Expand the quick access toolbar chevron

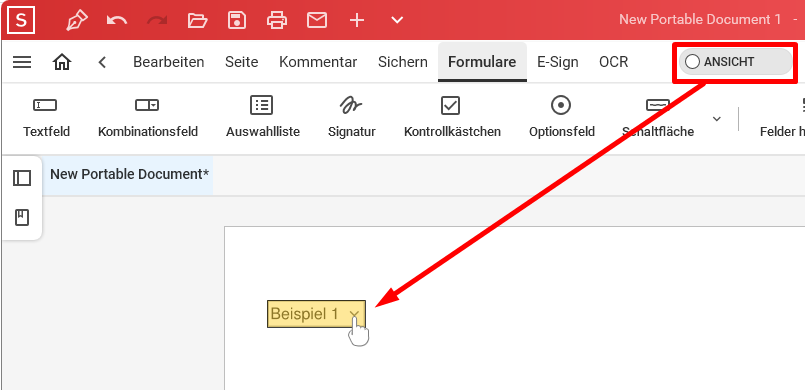click(x=397, y=21)
